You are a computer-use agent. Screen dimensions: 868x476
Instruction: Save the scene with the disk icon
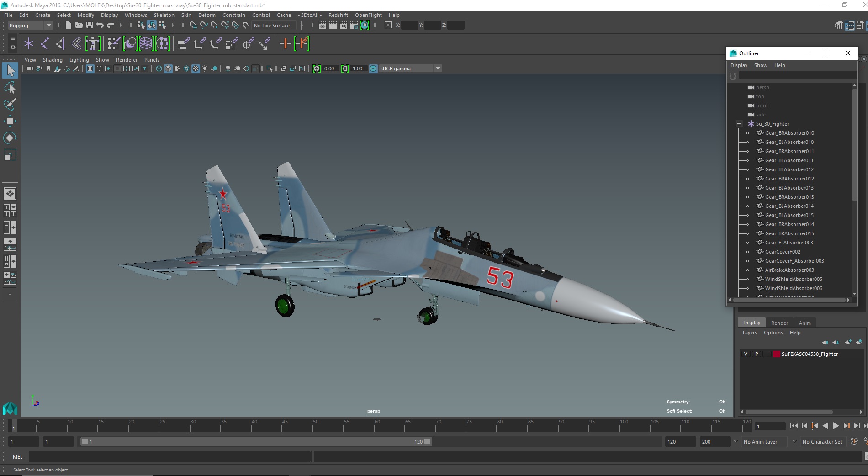(x=90, y=26)
